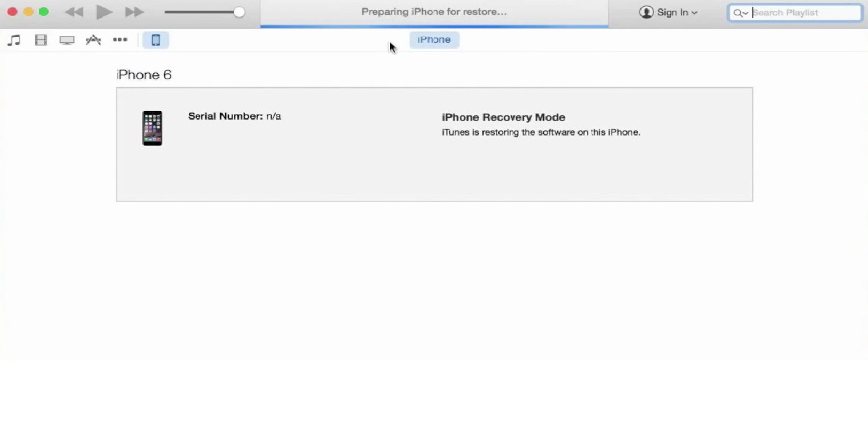
Task: Open the App Store apps icon
Action: pos(93,39)
